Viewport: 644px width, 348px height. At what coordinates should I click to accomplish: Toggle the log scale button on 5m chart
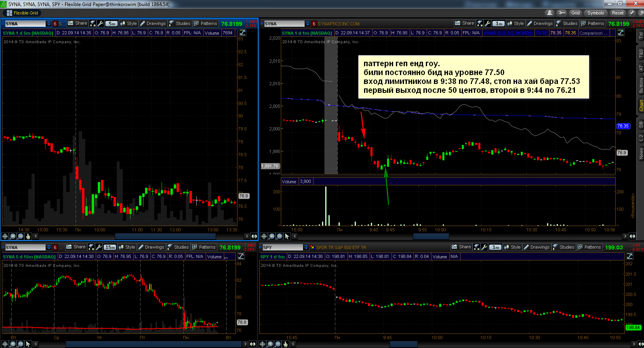(243, 33)
